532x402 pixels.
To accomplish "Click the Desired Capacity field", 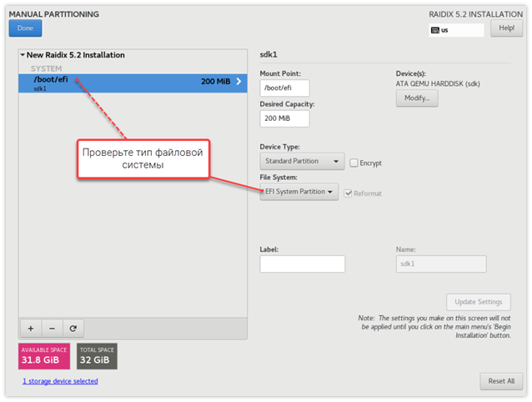I will point(284,118).
